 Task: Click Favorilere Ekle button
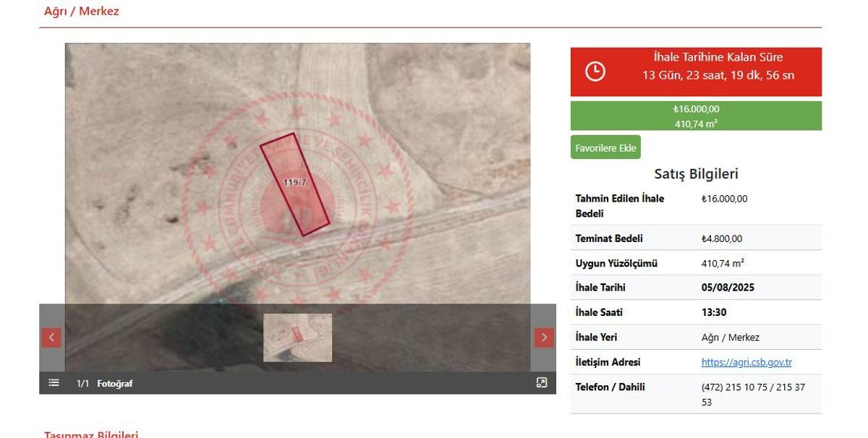tap(605, 147)
